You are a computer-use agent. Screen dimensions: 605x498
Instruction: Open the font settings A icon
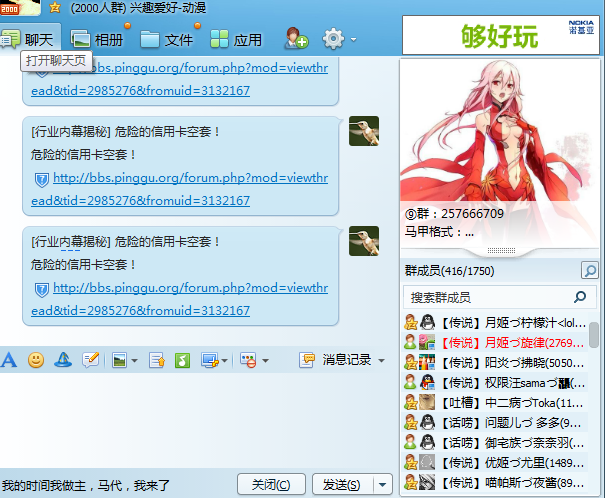point(9,360)
